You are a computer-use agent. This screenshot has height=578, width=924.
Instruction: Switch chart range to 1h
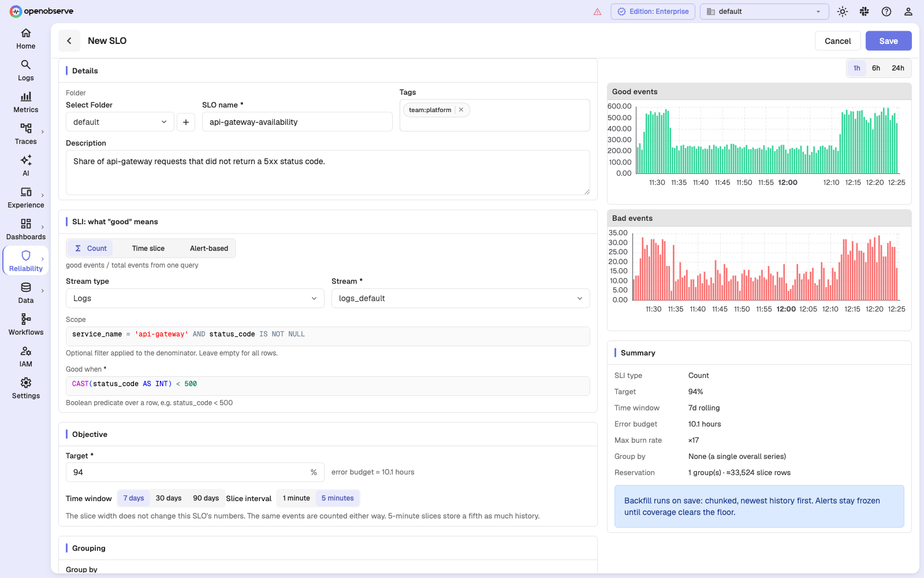click(x=857, y=68)
